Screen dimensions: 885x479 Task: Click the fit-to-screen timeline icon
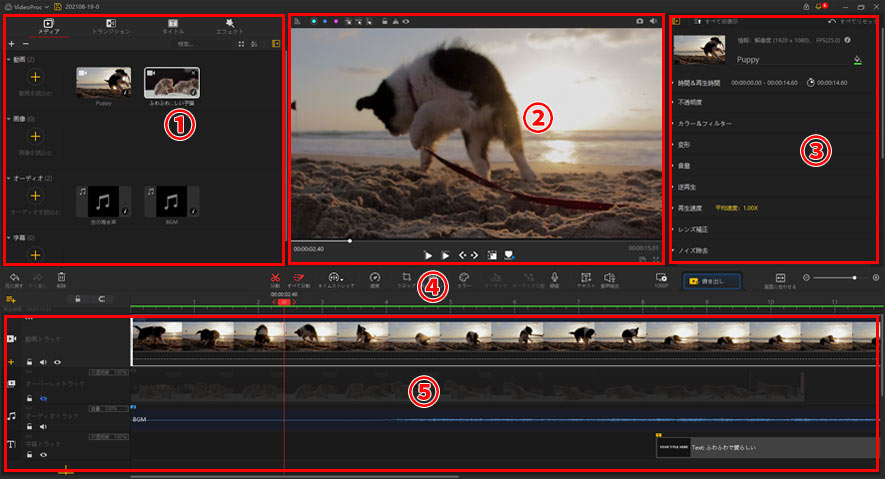780,280
